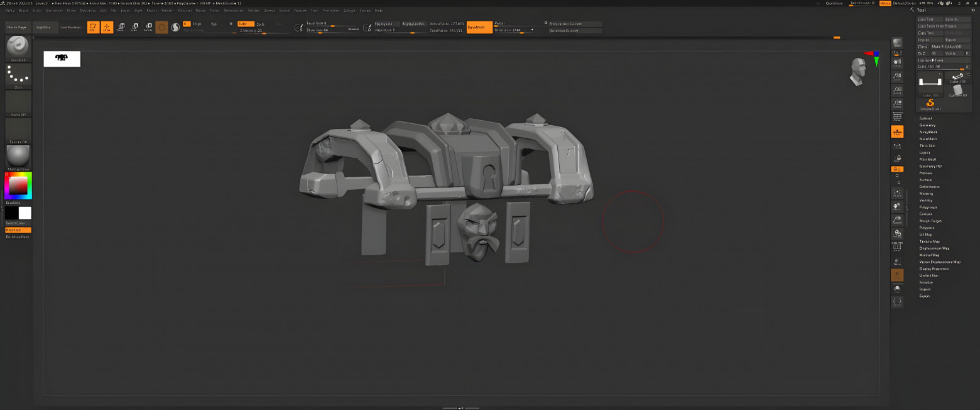The image size is (980, 410).
Task: Open the Zplugin menu
Action: 349,10
